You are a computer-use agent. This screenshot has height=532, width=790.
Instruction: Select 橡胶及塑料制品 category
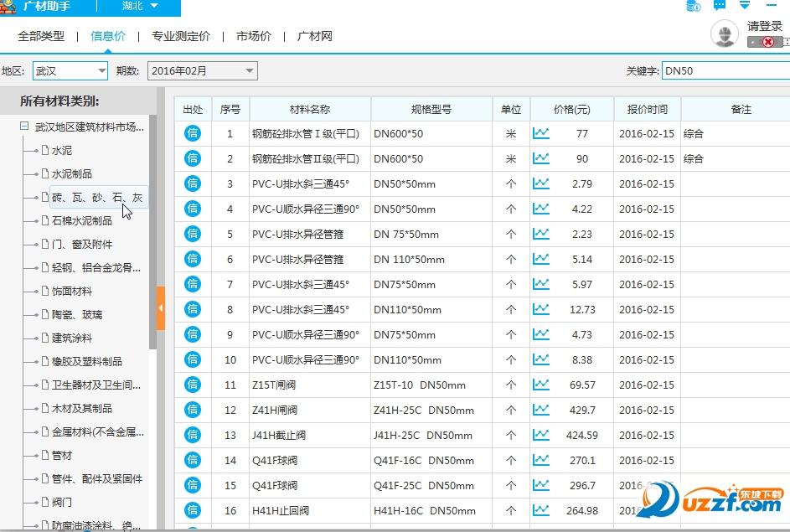86,362
